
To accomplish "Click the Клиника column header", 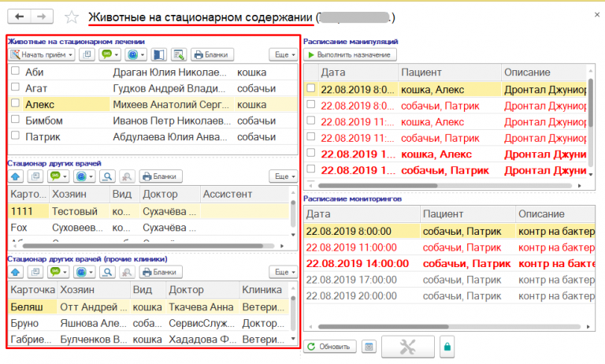I will (x=264, y=289).
